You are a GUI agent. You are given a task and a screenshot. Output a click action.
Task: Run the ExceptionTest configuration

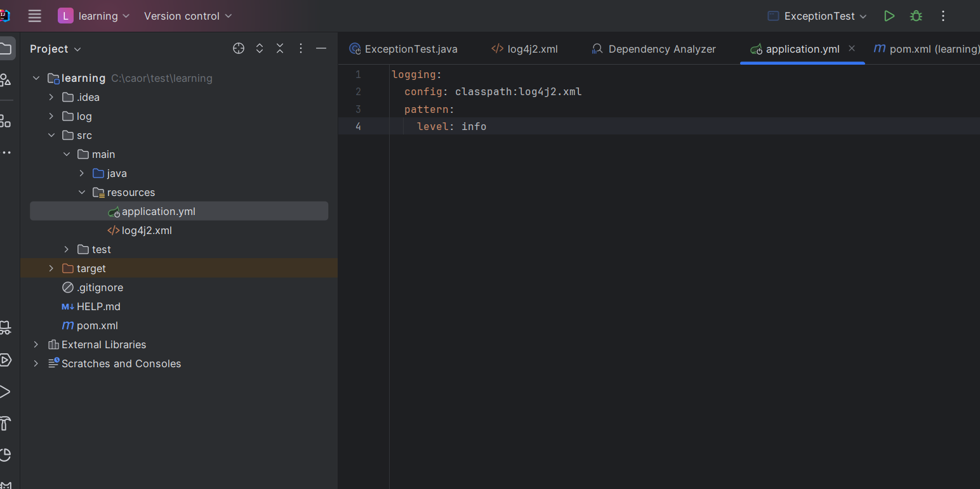tap(889, 16)
